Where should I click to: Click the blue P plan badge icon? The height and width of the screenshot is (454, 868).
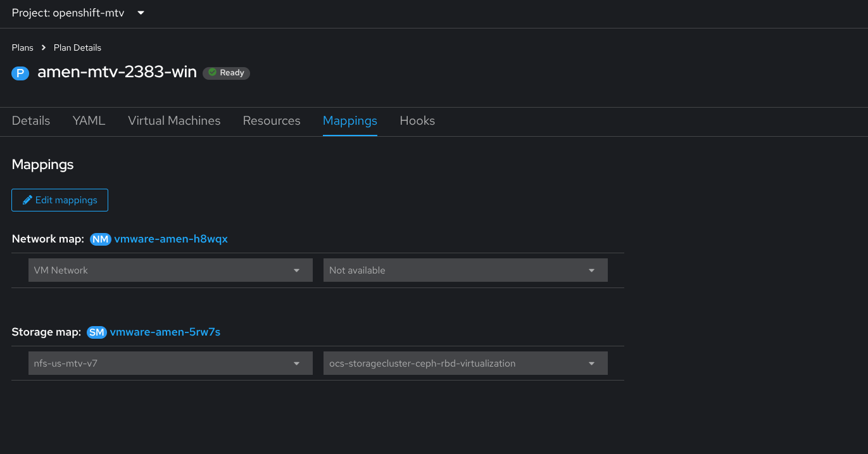pyautogui.click(x=20, y=73)
